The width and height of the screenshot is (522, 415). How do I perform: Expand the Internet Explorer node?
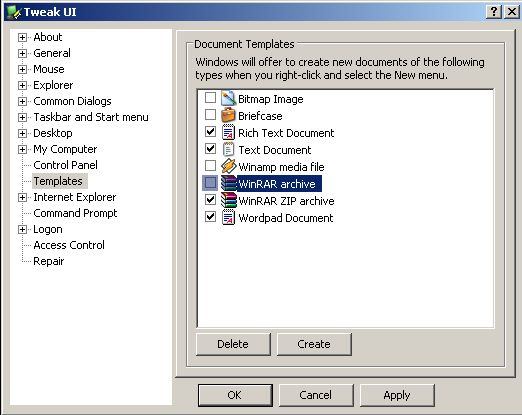[22, 197]
